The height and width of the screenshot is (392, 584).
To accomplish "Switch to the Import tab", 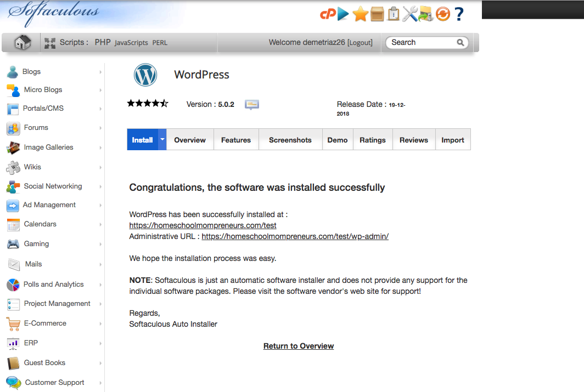I will 453,140.
